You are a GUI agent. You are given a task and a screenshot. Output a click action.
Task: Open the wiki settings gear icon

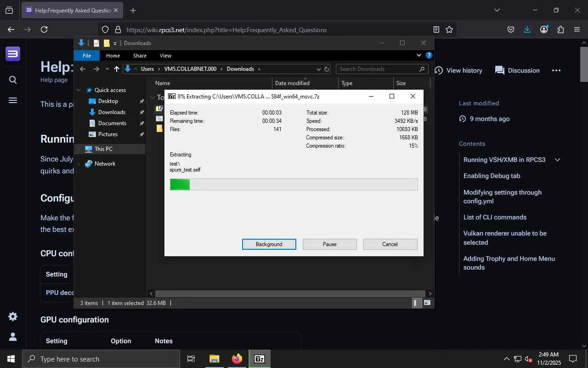[13, 316]
